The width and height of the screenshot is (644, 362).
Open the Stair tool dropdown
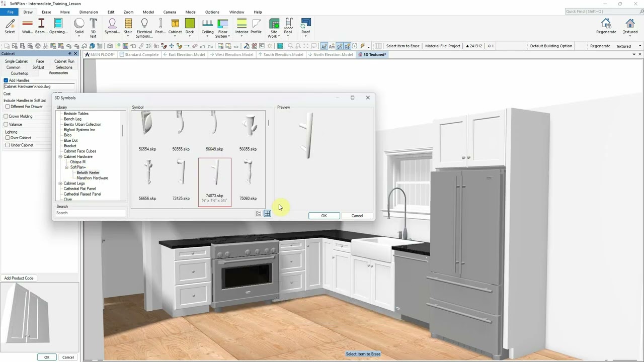coord(128,36)
